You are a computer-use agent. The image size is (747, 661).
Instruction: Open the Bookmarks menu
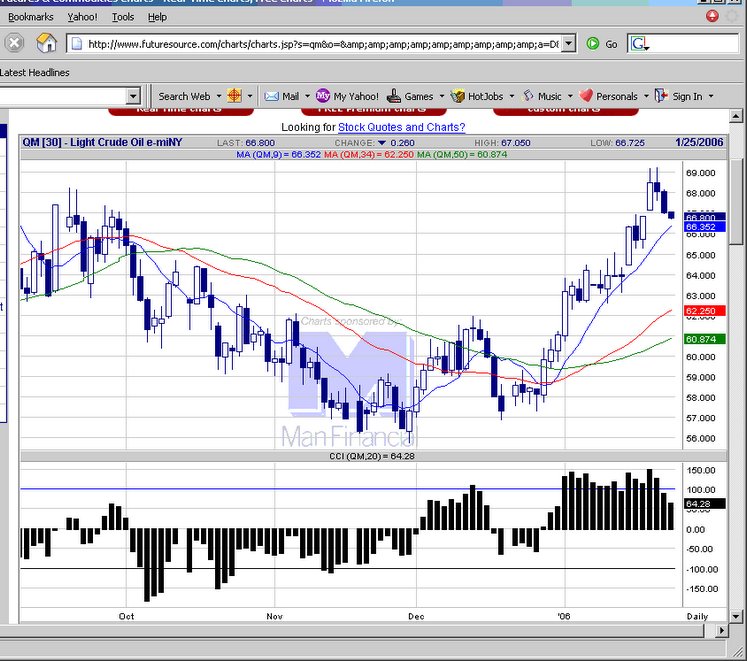tap(31, 17)
